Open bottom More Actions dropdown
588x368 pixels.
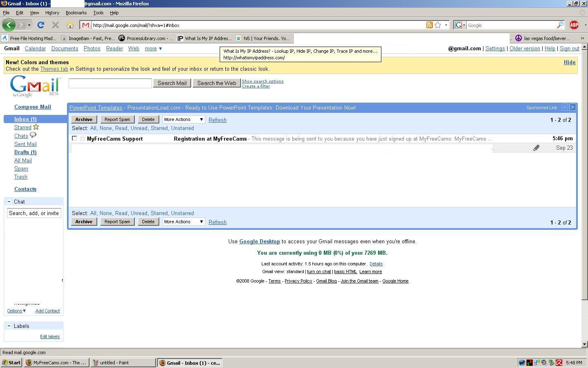point(183,222)
